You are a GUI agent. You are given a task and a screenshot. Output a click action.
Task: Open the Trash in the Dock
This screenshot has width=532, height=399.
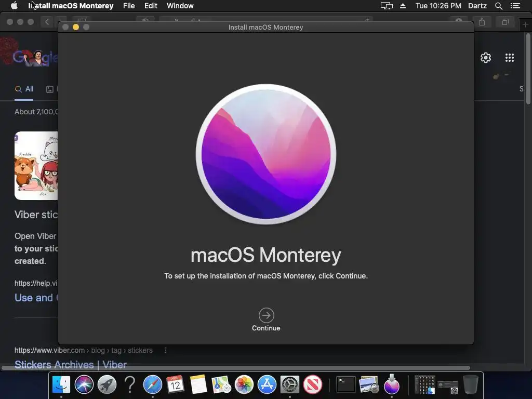(471, 384)
